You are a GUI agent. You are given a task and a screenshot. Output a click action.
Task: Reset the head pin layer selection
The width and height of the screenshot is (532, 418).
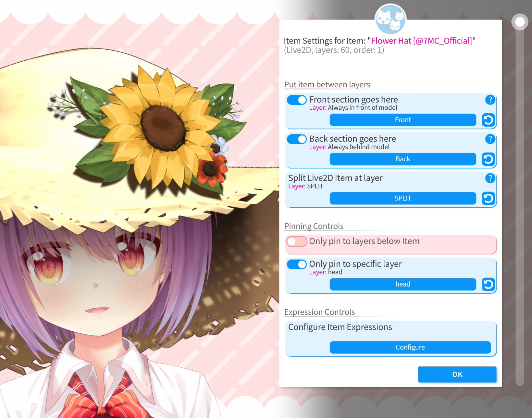488,285
